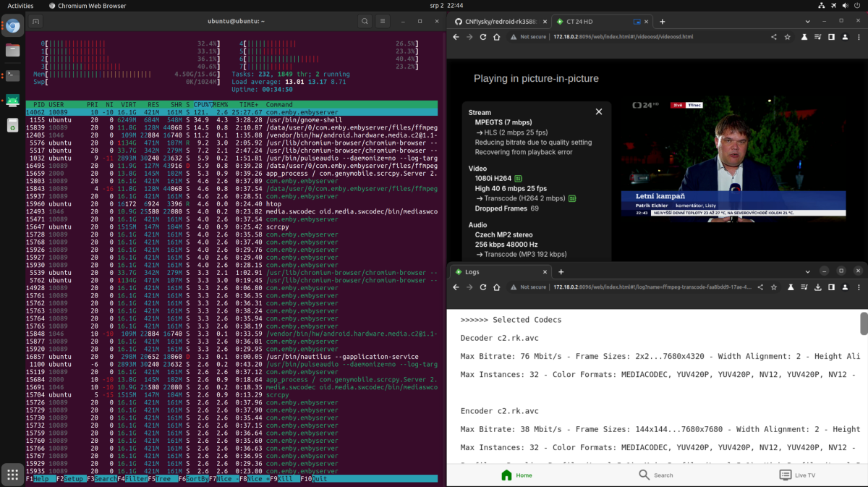Viewport: 868px width, 487px height.
Task: Close the Stream stats overlay panel
Action: pyautogui.click(x=598, y=112)
